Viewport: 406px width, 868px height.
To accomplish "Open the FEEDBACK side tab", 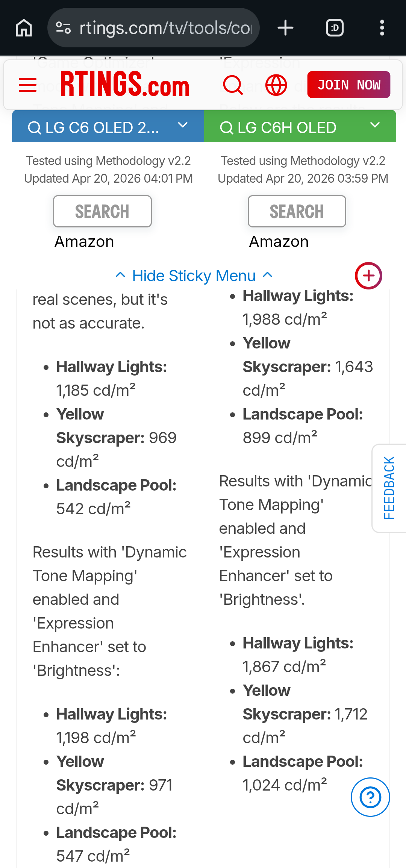I will pyautogui.click(x=389, y=488).
